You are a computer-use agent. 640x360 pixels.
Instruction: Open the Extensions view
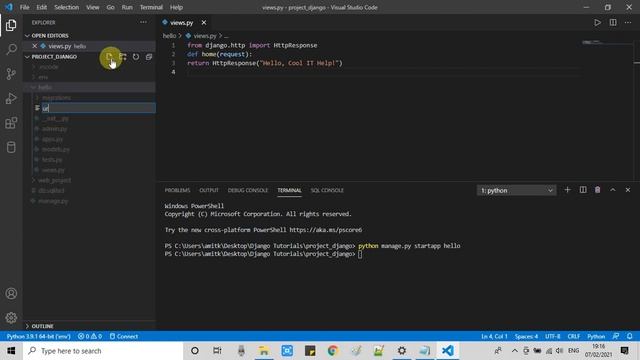pos(11,123)
